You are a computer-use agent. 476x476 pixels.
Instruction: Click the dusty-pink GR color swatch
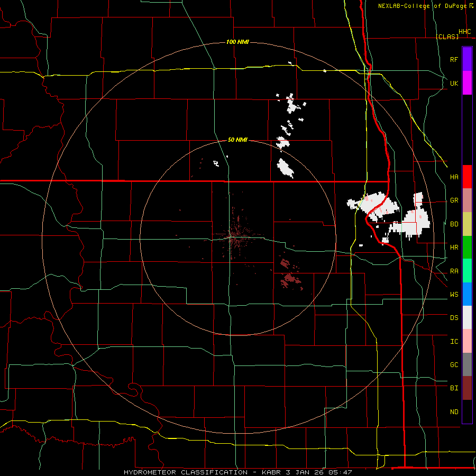point(467,200)
